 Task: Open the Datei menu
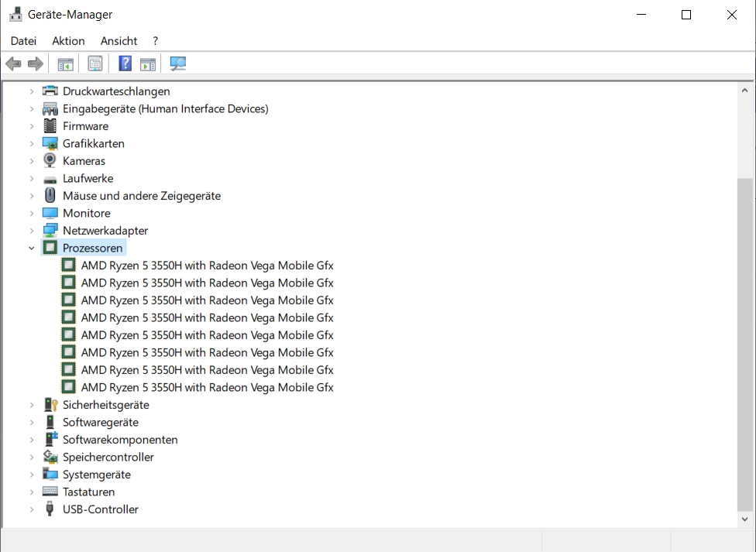click(23, 41)
